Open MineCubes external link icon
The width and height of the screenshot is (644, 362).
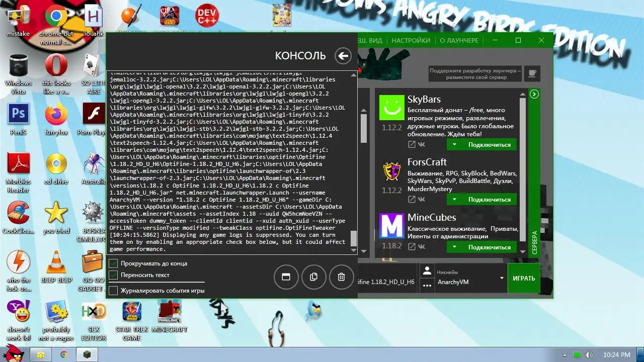click(412, 247)
